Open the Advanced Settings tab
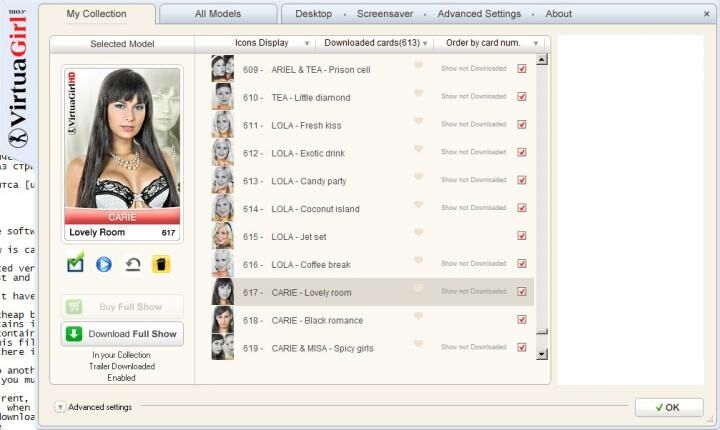The width and height of the screenshot is (720, 430). pos(479,14)
